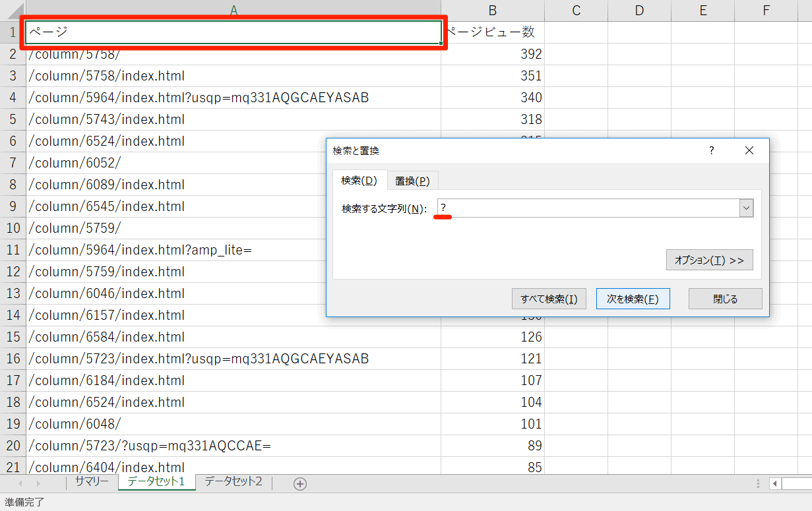Select cell /column/6404/index.html
812x511 pixels.
click(234, 466)
